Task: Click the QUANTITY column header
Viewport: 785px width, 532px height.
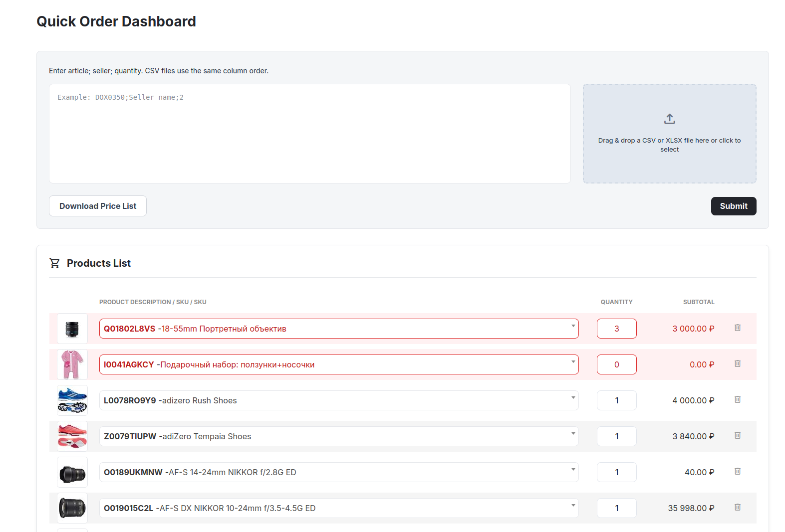Action: point(616,302)
